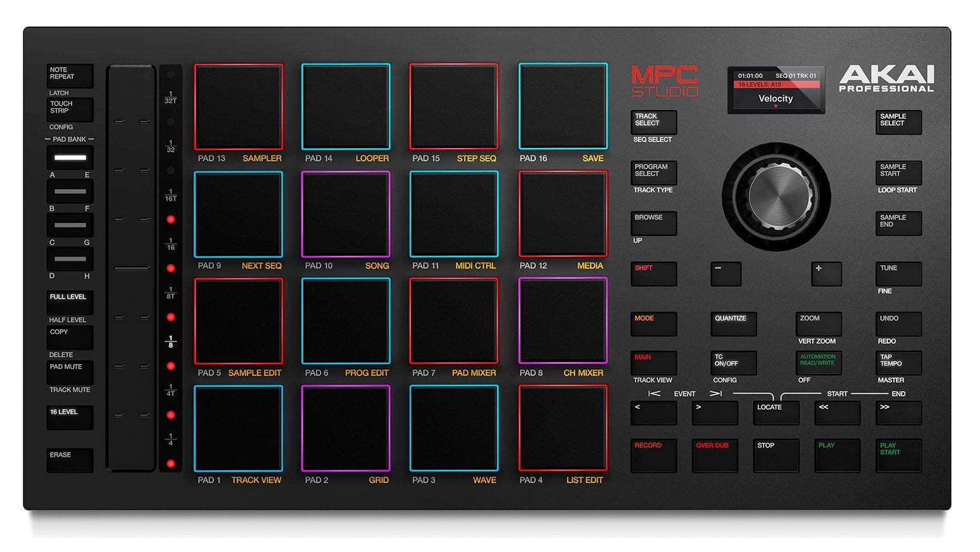Click the AKAI PROFESSIONAL logo
Viewport: 980px width, 552px height.
point(887,79)
